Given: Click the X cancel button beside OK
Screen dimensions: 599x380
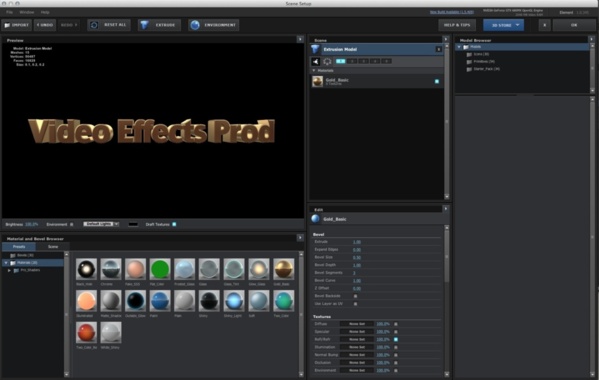Looking at the screenshot, I should pyautogui.click(x=544, y=25).
